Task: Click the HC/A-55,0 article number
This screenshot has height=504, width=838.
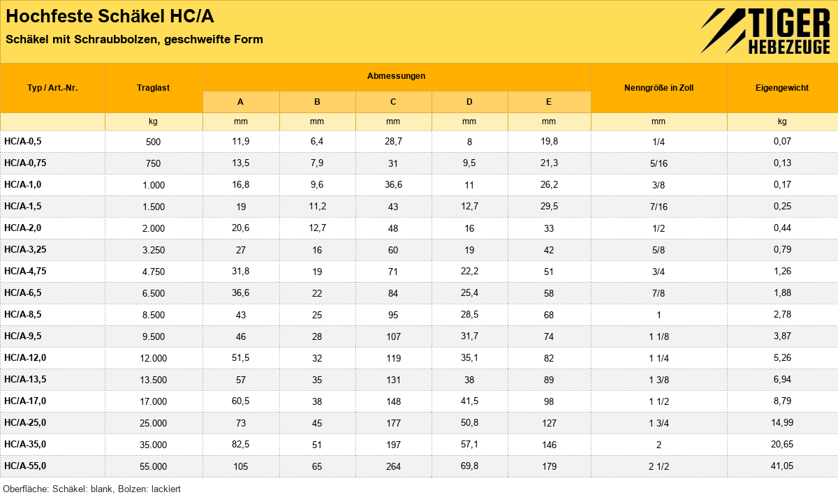Action: (25, 466)
